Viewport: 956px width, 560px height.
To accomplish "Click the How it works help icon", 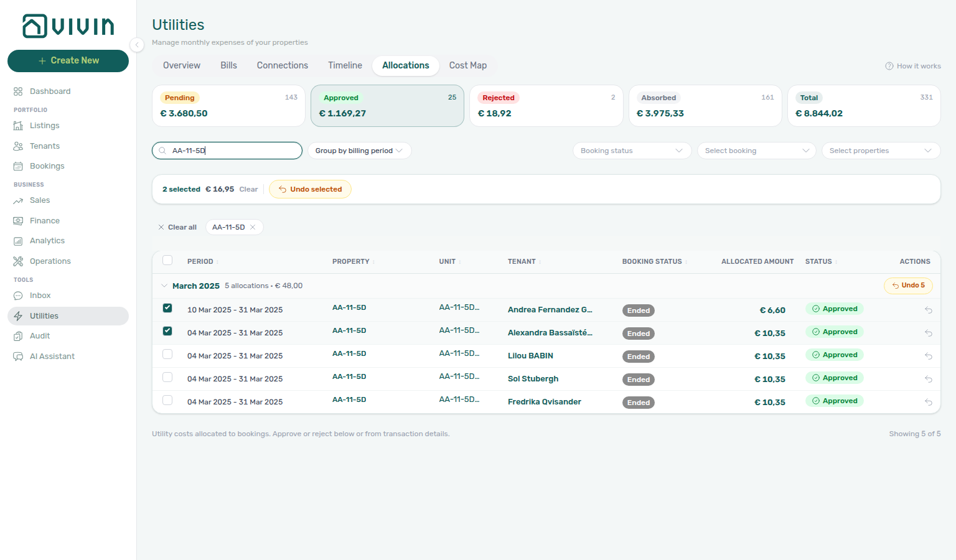I will pos(889,66).
